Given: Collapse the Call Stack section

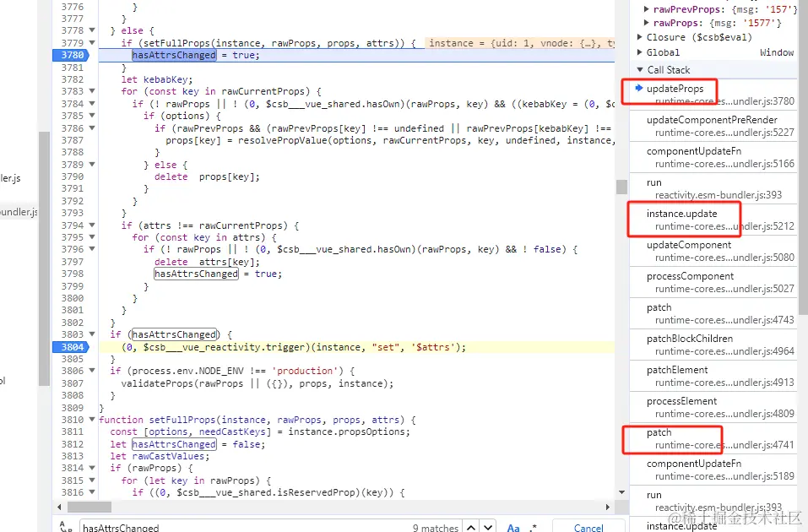Looking at the screenshot, I should point(639,69).
